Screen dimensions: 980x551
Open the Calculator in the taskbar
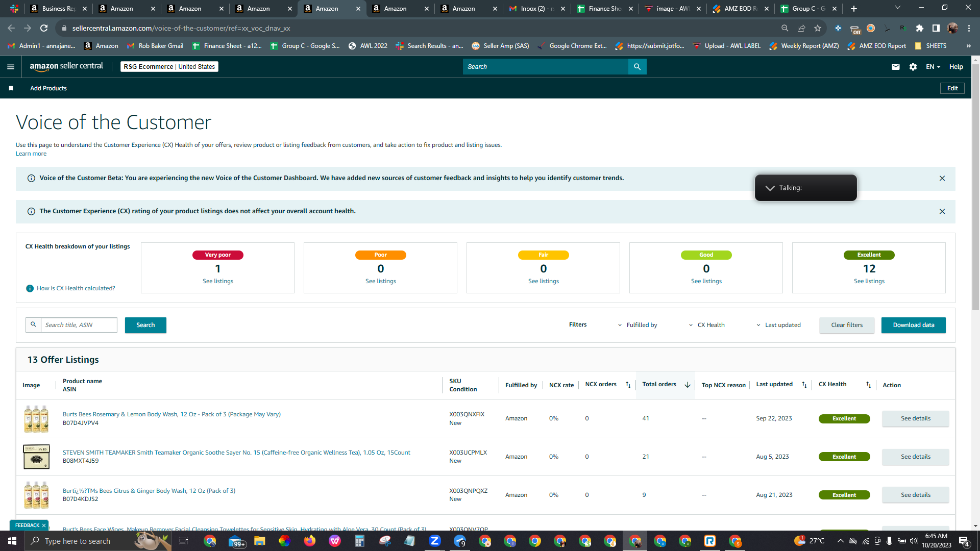[x=360, y=541]
